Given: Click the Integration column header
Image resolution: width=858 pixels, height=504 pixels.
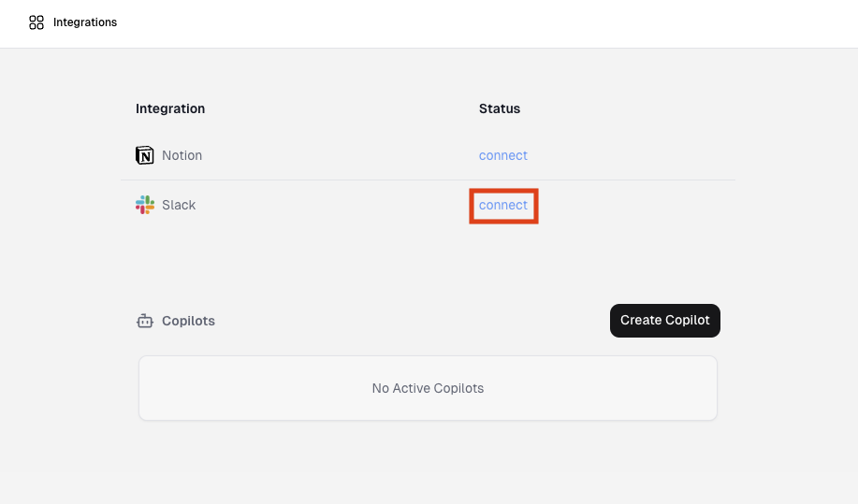Looking at the screenshot, I should (170, 108).
